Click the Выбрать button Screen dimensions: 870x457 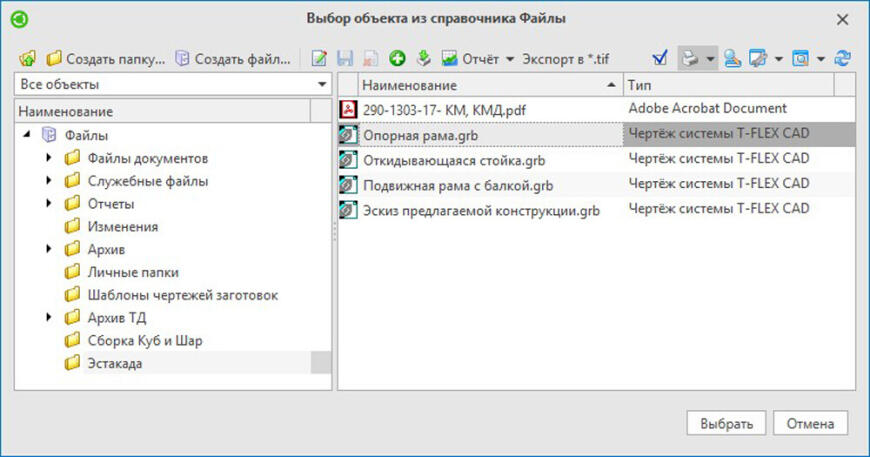726,423
